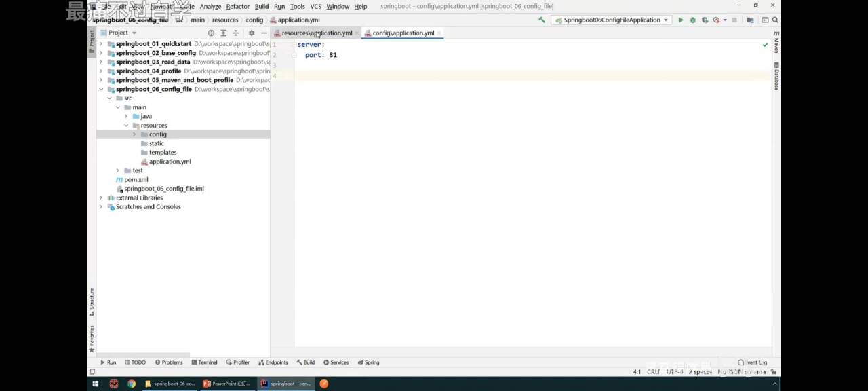Close the config\application.yml tab
The width and height of the screenshot is (868, 391).
click(x=439, y=33)
